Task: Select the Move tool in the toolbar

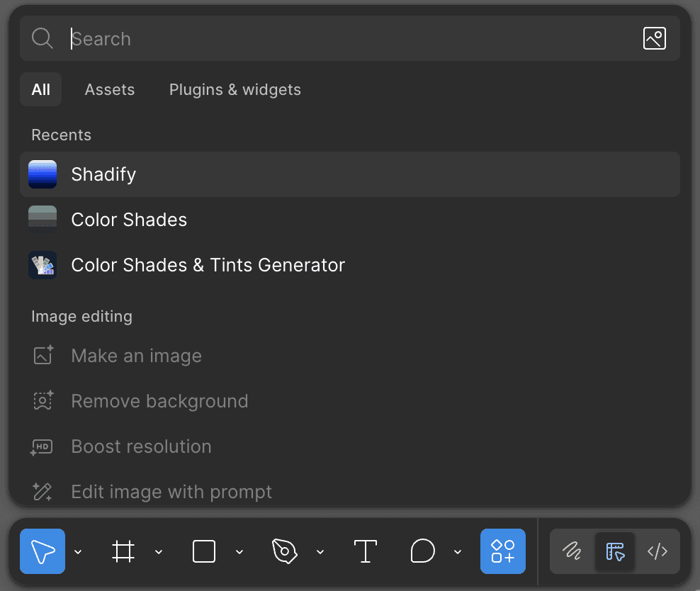Action: 43,551
